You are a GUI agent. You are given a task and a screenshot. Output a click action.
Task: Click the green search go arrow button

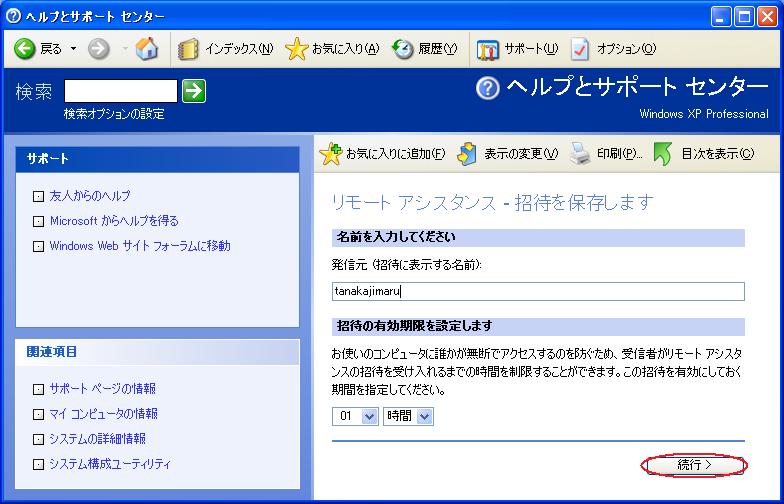[194, 91]
